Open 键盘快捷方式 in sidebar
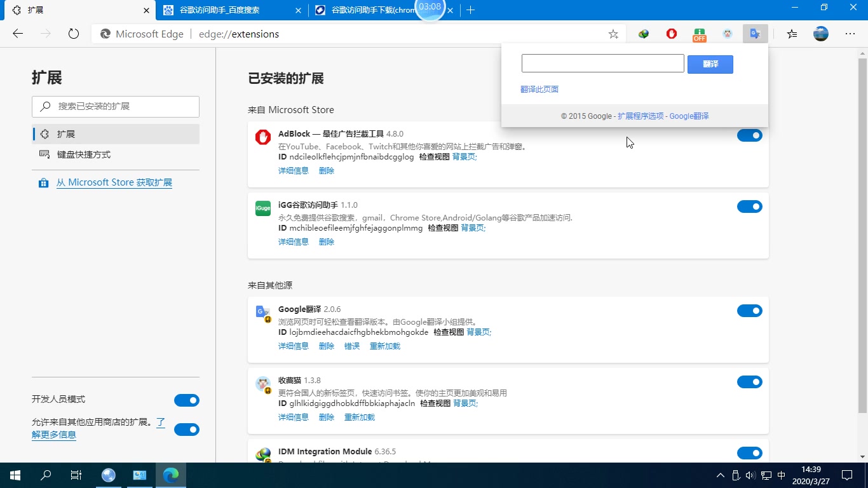The image size is (868, 488). click(116, 154)
